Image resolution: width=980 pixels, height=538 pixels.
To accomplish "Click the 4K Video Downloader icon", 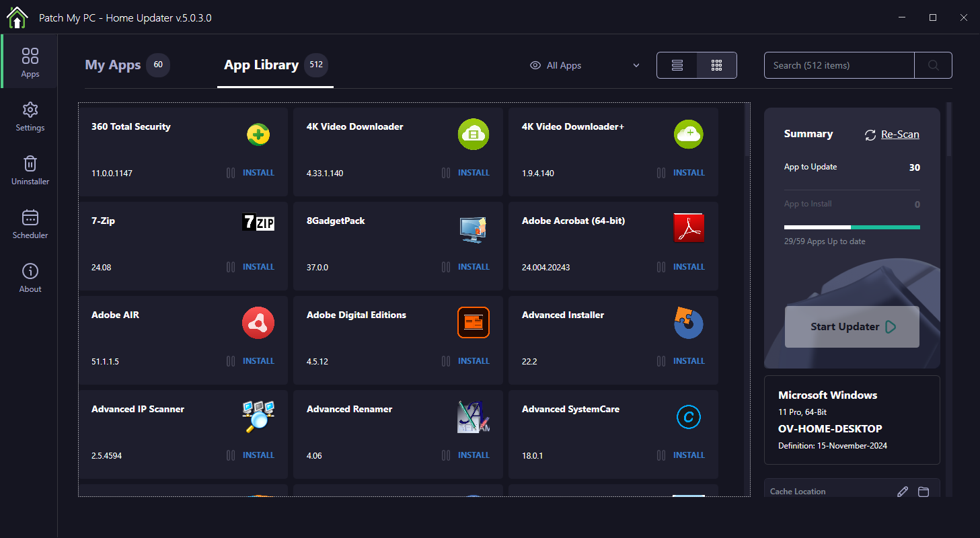I will click(474, 134).
